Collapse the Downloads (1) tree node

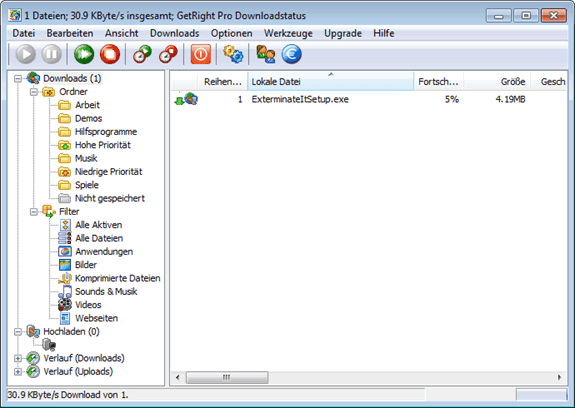click(18, 78)
